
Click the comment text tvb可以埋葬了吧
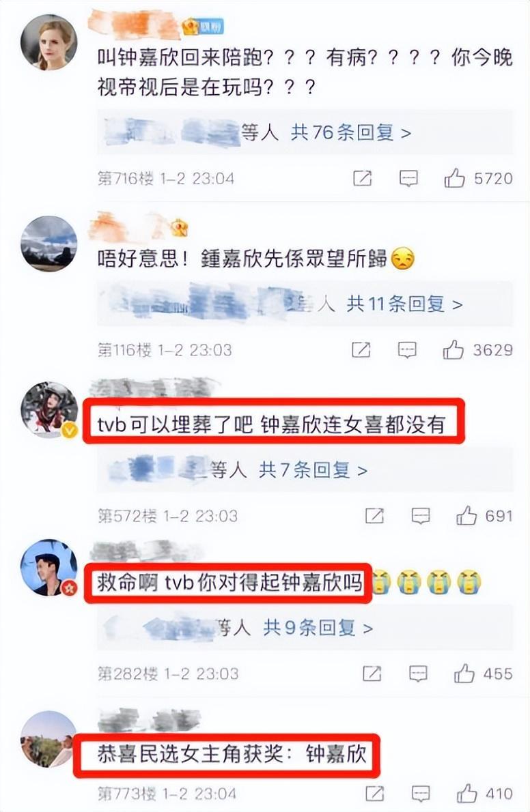click(175, 425)
